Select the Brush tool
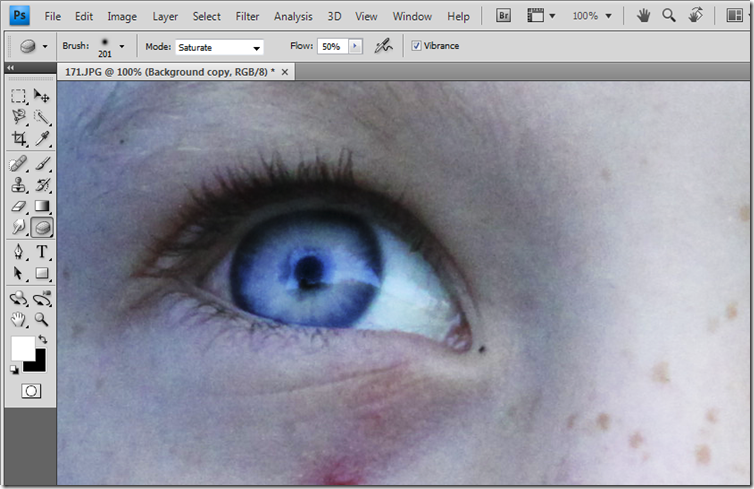 pos(42,163)
